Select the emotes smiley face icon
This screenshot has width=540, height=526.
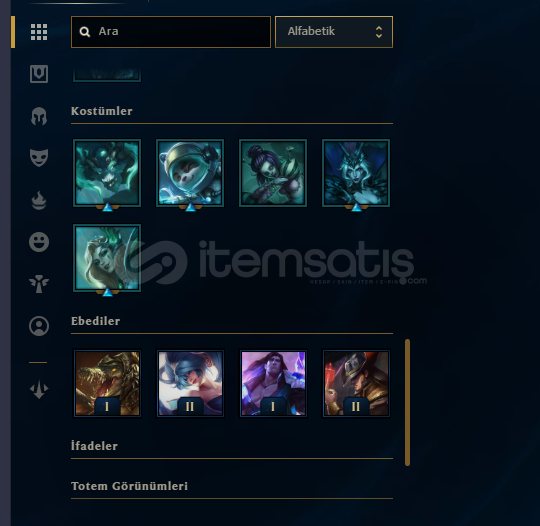click(39, 242)
